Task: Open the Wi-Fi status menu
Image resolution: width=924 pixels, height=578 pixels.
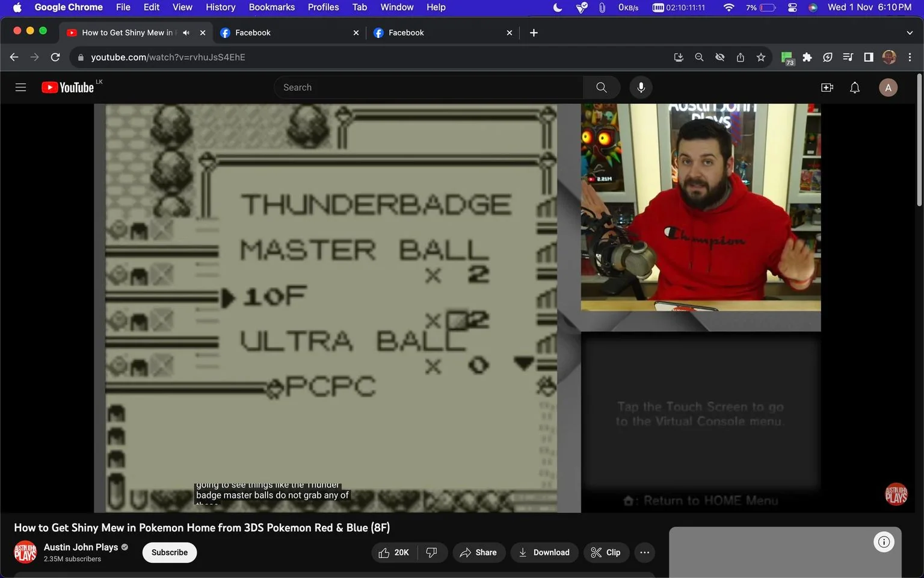Action: pos(728,7)
